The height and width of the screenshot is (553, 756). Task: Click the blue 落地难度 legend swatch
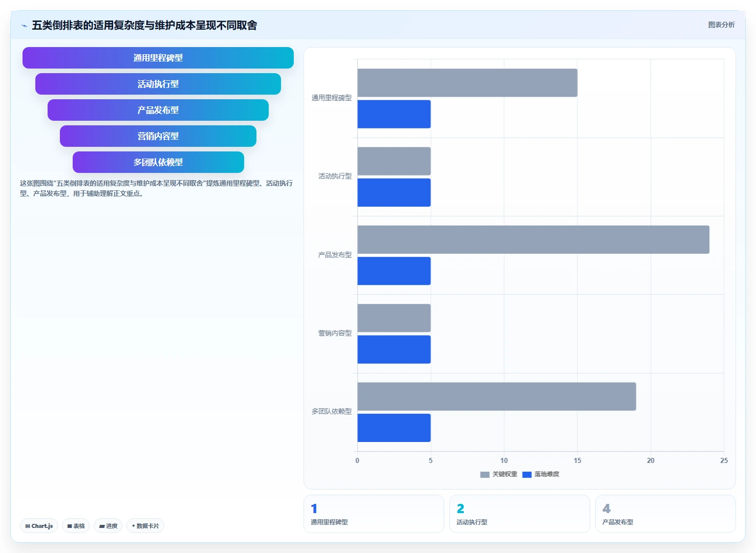pos(527,475)
